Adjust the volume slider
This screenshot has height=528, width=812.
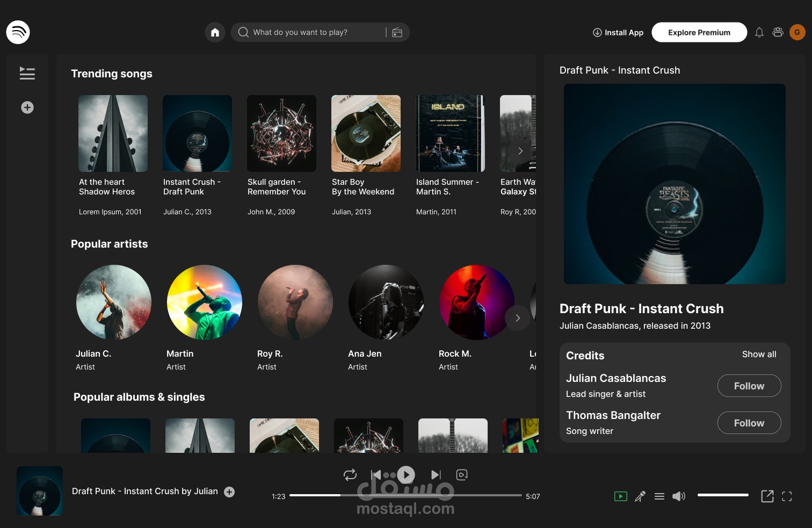click(x=723, y=495)
